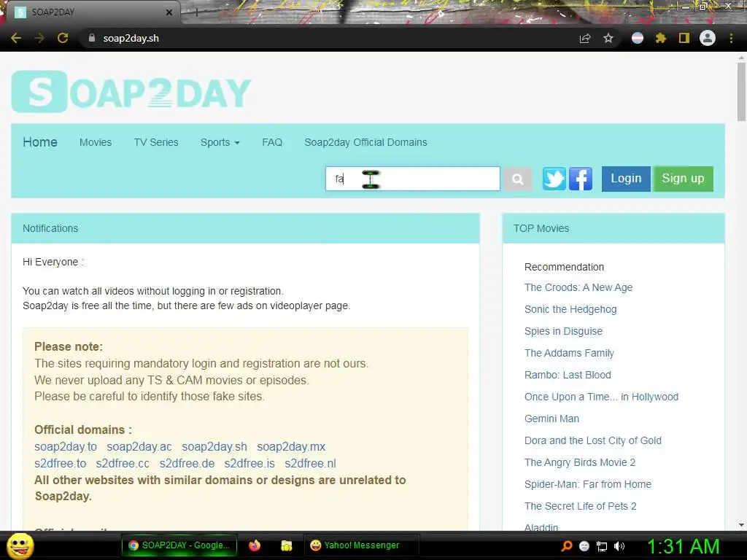The image size is (747, 560).
Task: Click the tray volume speaker icon
Action: [x=619, y=546]
